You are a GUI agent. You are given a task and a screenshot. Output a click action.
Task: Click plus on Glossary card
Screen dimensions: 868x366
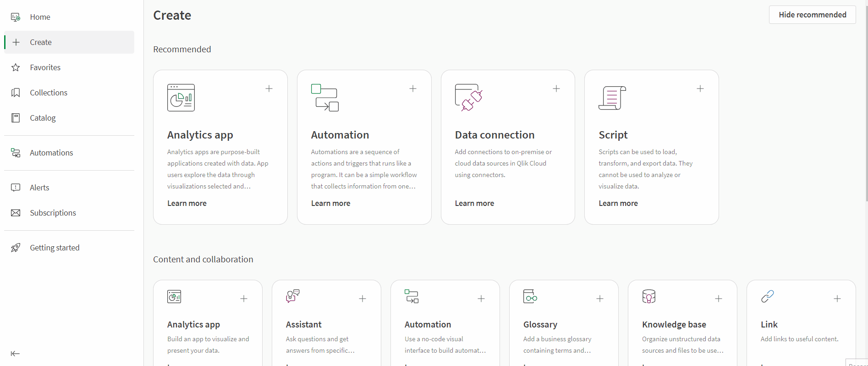pos(600,299)
